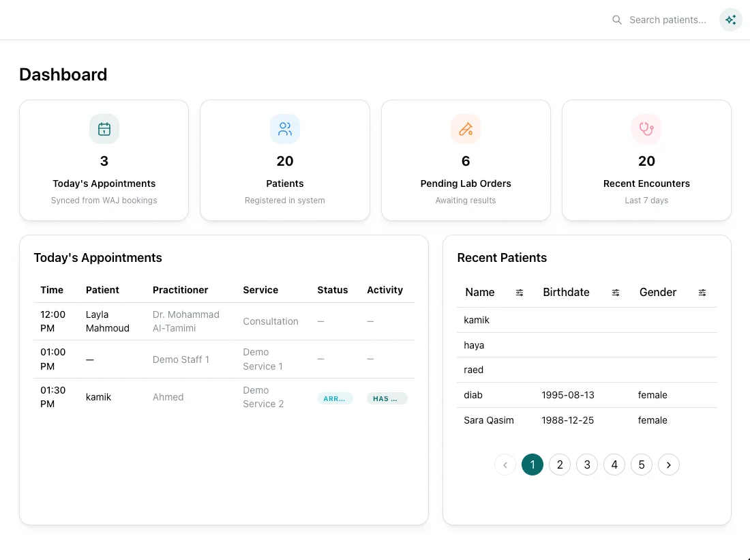Click the previous page chevron in Recent Patients pagination
This screenshot has height=560, width=750.
pos(505,465)
